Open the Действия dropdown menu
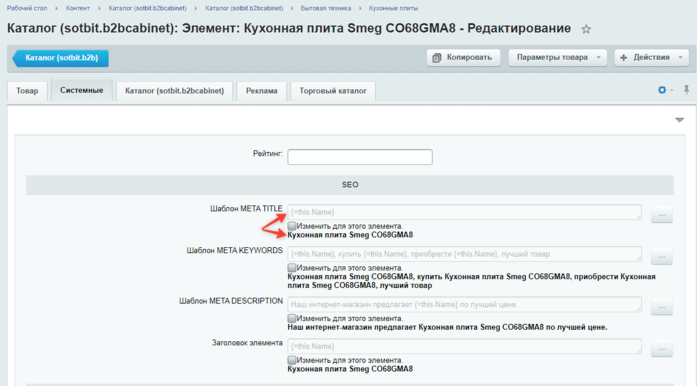This screenshot has width=697, height=386. pyautogui.click(x=652, y=57)
